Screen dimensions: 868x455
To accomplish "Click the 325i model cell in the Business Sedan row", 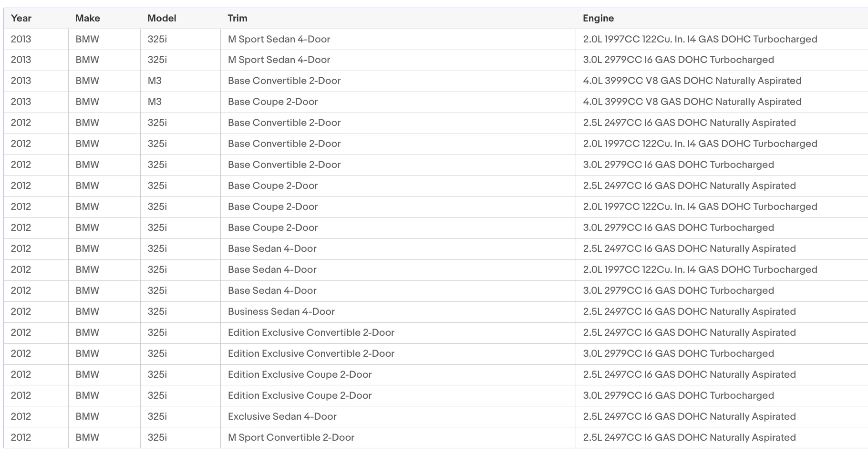I will coord(180,312).
